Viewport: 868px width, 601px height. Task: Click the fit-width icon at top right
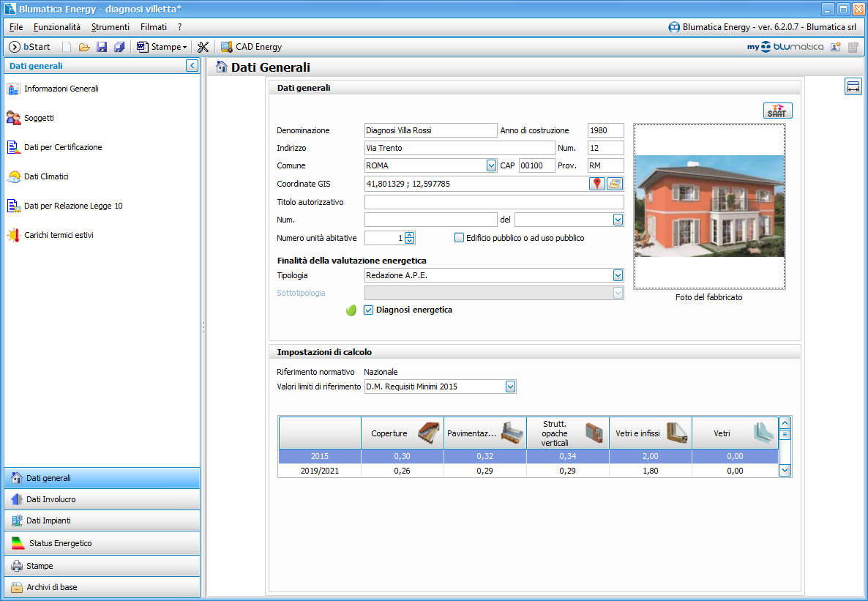853,86
